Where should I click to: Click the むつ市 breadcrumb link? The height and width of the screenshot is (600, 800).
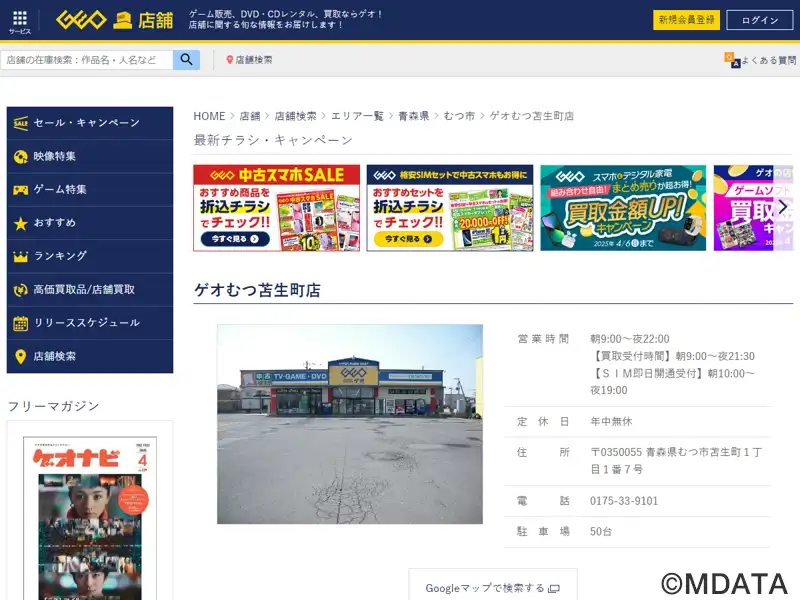(x=459, y=116)
